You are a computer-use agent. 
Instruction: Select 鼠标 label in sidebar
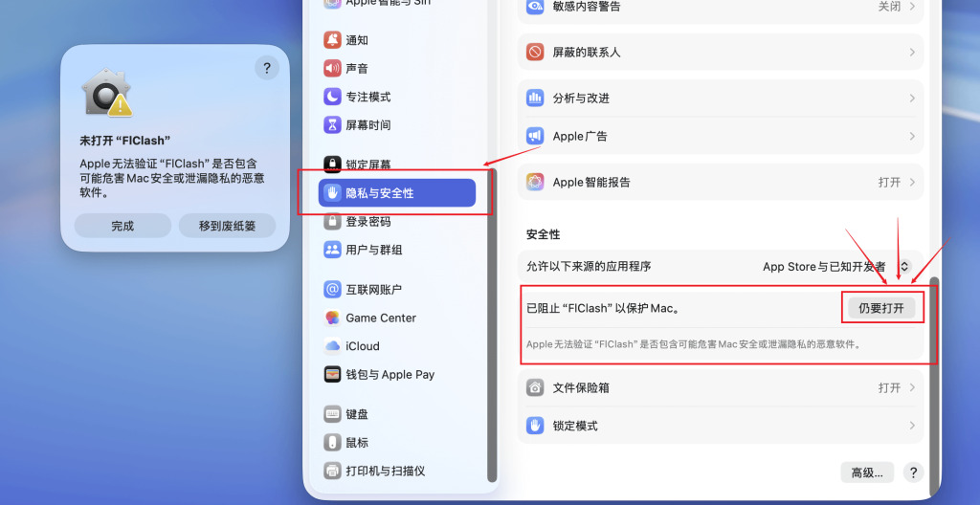coord(357,443)
